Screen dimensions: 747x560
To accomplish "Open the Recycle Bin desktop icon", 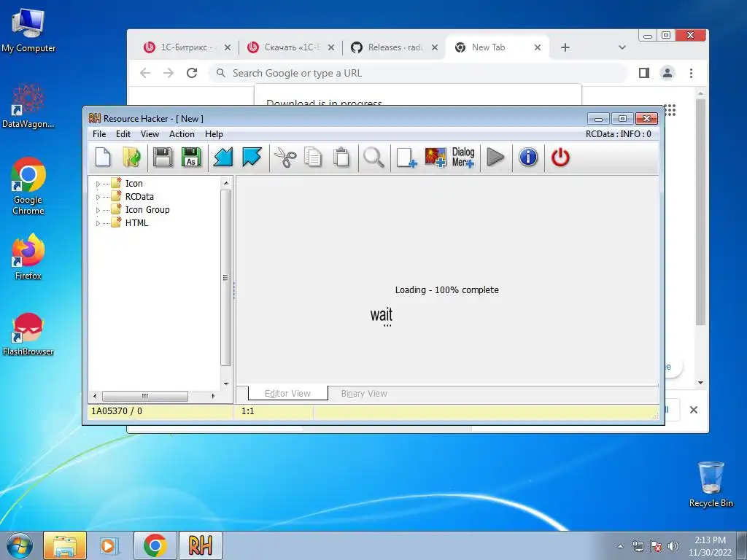I will [x=711, y=484].
